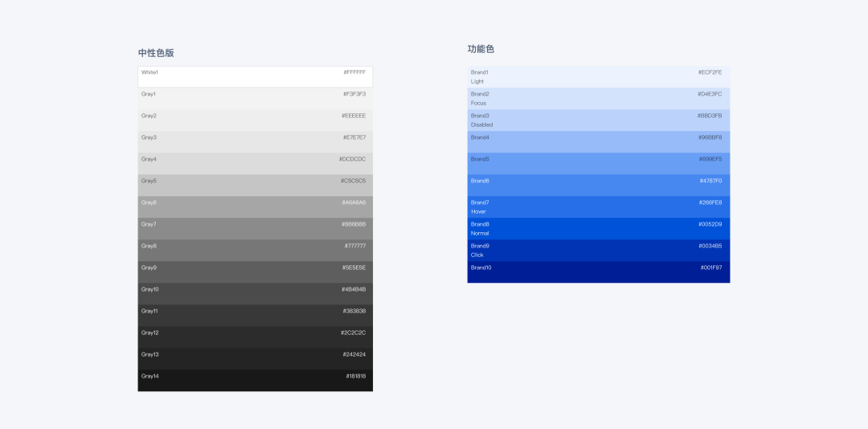868x429 pixels.
Task: Select the Gray10 label
Action: [x=150, y=289]
